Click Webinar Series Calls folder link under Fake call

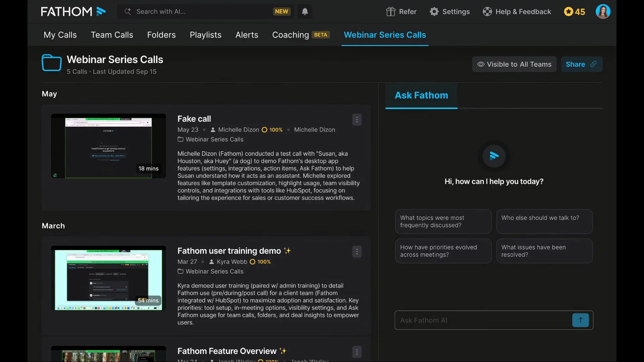click(214, 139)
